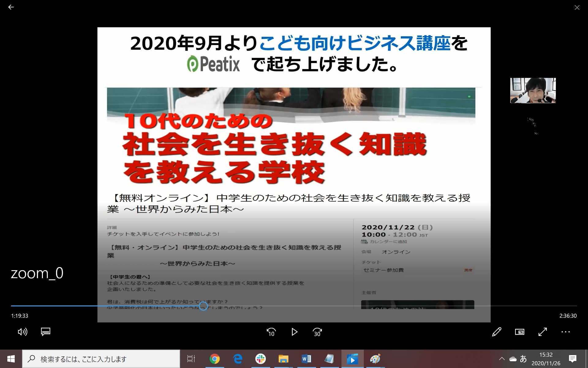The height and width of the screenshot is (368, 588).
Task: Open the more options ellipsis menu
Action: click(x=565, y=332)
